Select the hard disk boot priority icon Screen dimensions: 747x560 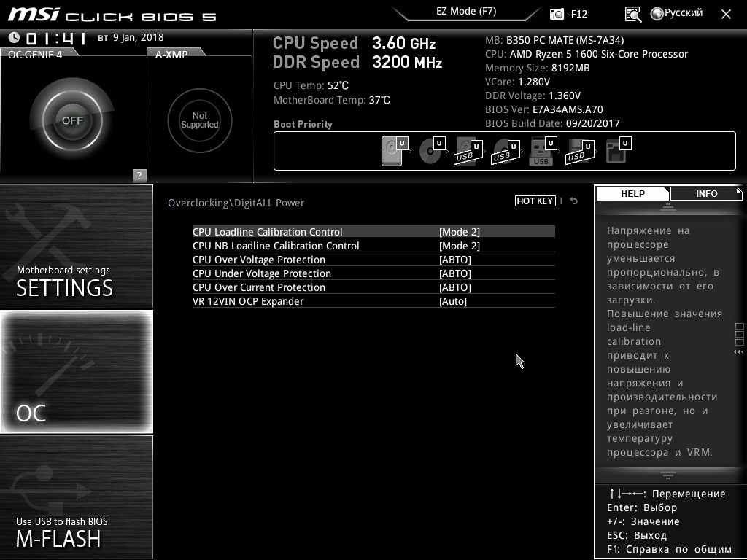[x=395, y=151]
